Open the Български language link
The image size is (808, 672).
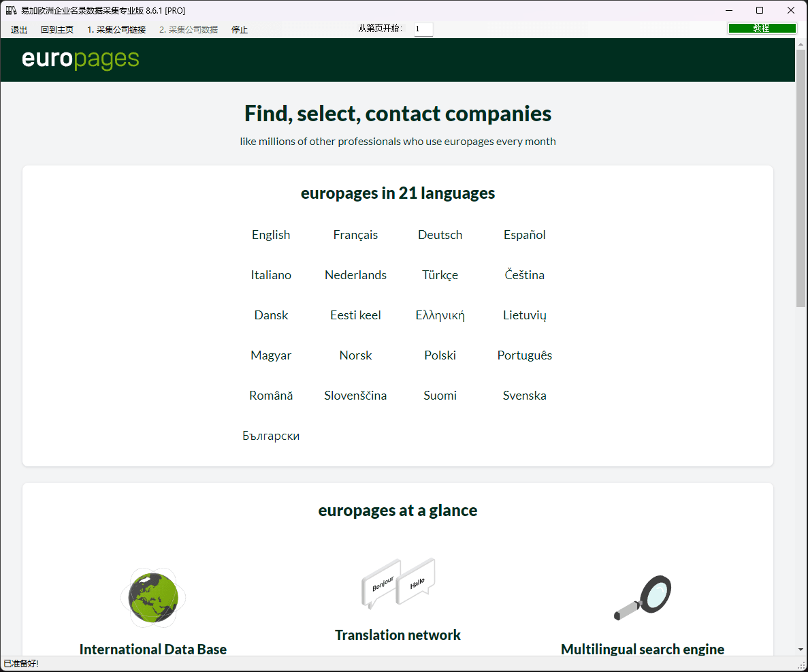pyautogui.click(x=271, y=436)
